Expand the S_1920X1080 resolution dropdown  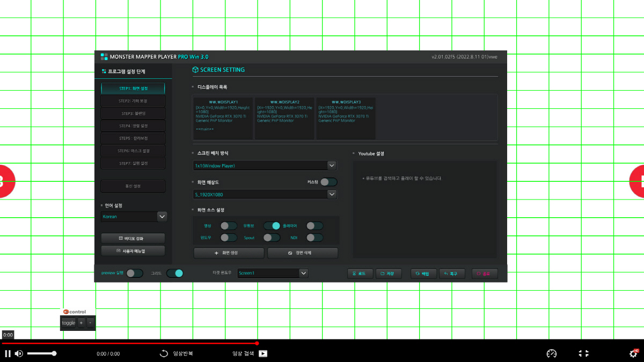click(x=265, y=194)
